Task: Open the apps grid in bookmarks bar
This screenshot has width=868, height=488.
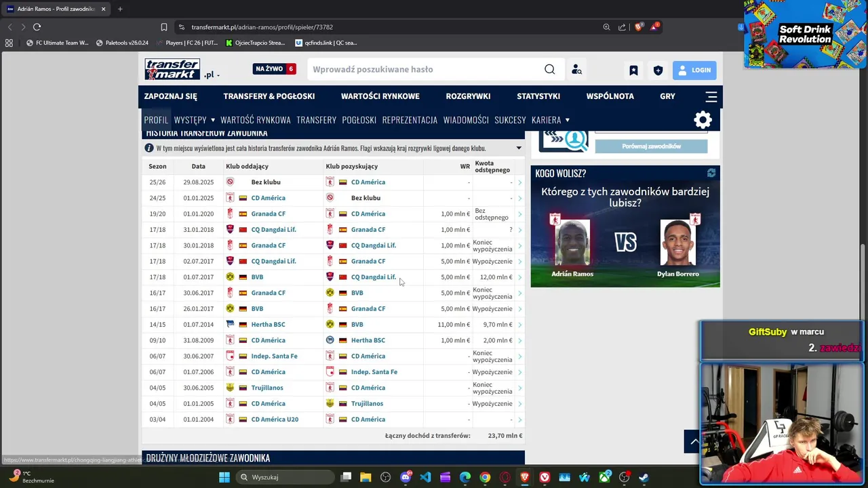Action: 9,43
